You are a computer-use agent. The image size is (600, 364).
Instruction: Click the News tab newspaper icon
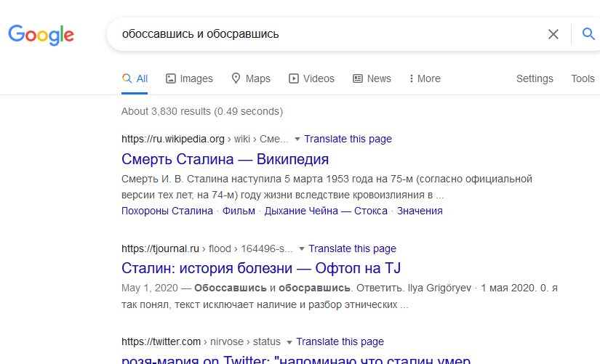point(358,78)
